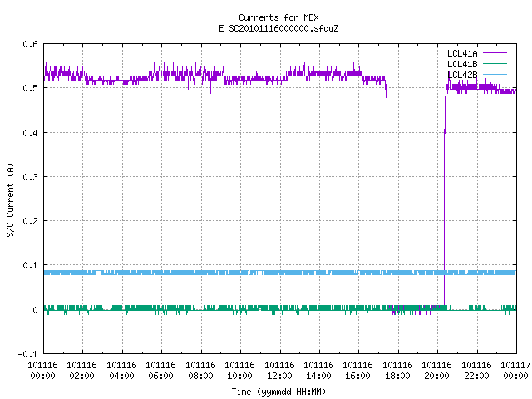Image resolution: width=532 pixels, height=399 pixels.
Task: Click the 'Time (yymmdd HH:MM)' x-axis label
Action: (278, 392)
